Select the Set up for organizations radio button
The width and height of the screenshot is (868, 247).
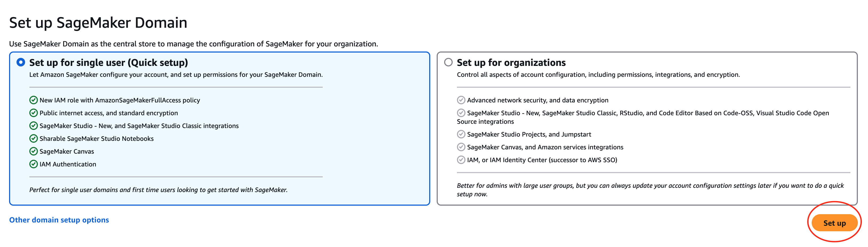pos(448,62)
